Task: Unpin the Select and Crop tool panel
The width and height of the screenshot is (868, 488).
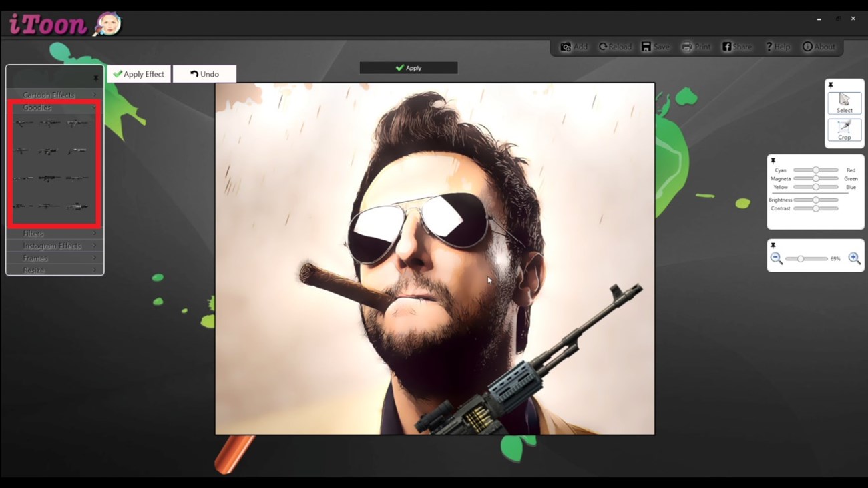Action: 831,85
